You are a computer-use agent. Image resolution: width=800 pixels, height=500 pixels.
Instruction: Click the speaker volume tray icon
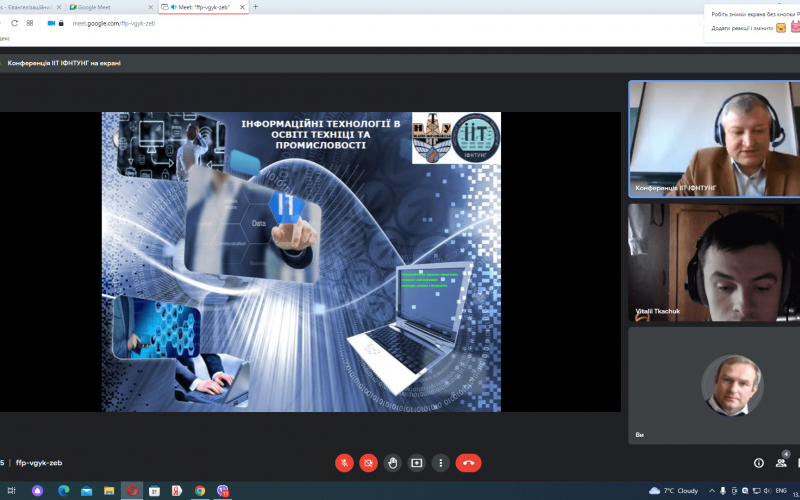coord(767,491)
